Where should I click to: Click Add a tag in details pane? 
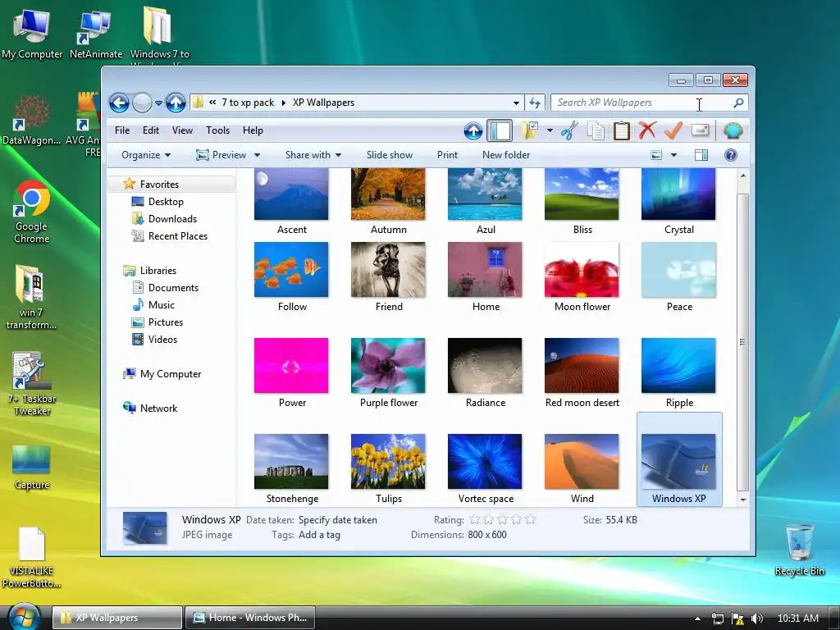click(319, 535)
